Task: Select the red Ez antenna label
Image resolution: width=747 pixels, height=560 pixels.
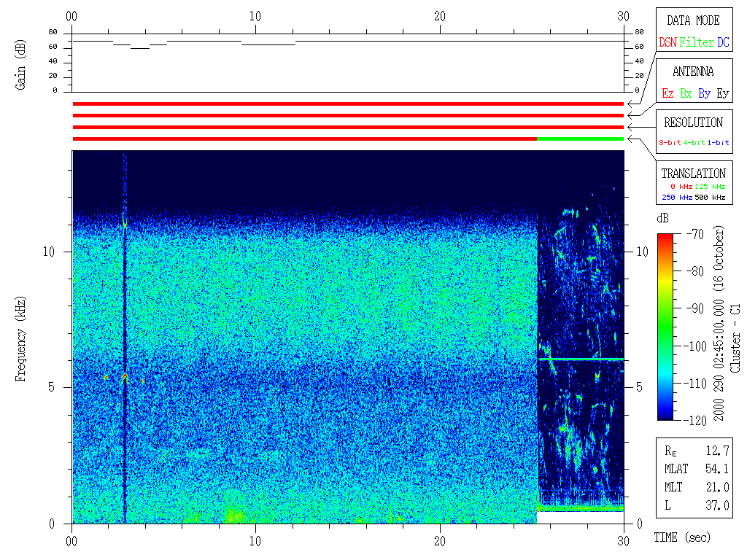Action: click(667, 94)
